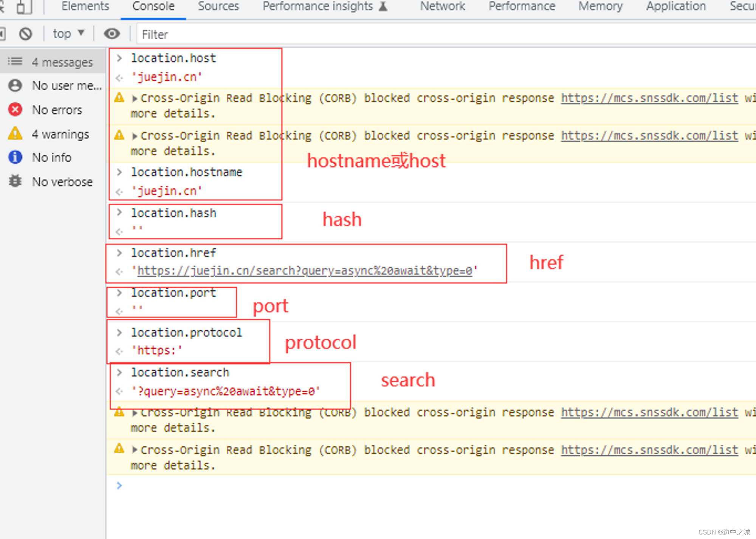
Task: Click the first CORB warning triangle icon
Action: [119, 98]
